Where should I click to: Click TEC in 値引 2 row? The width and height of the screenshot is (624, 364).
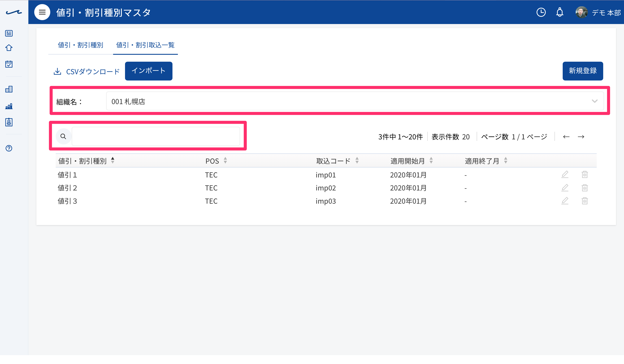[211, 188]
